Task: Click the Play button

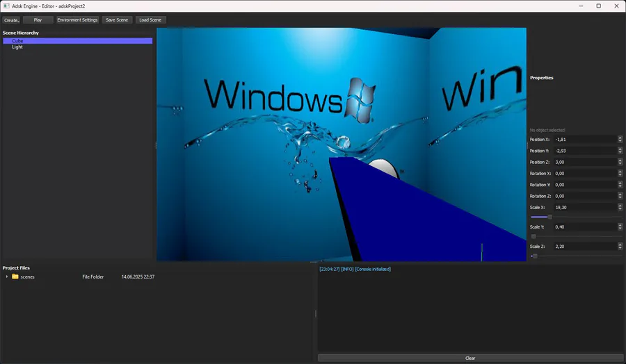Action: [x=38, y=20]
